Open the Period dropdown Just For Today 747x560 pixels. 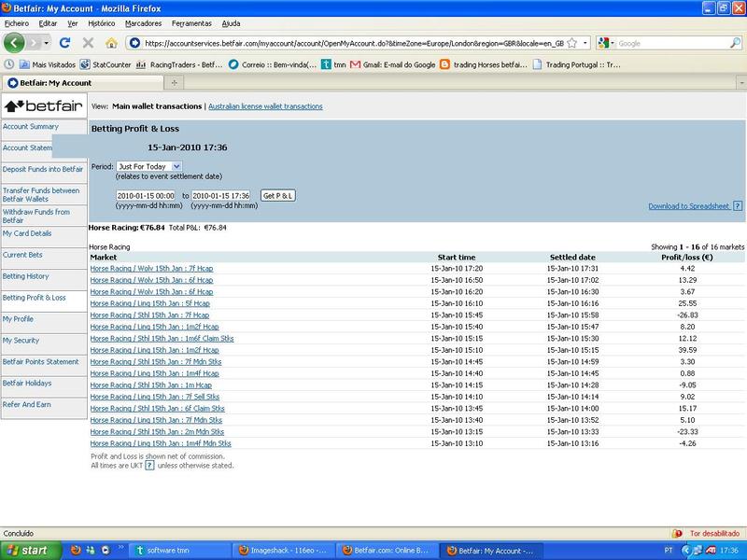coord(149,167)
